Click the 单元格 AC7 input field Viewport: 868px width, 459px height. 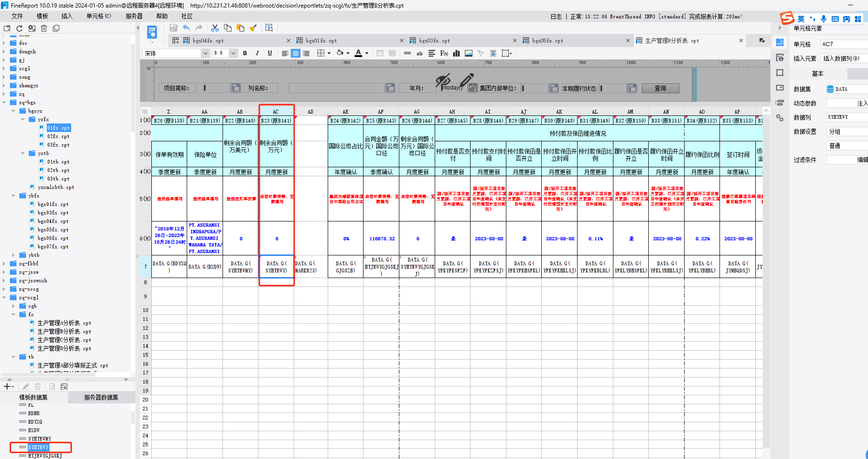pos(844,44)
